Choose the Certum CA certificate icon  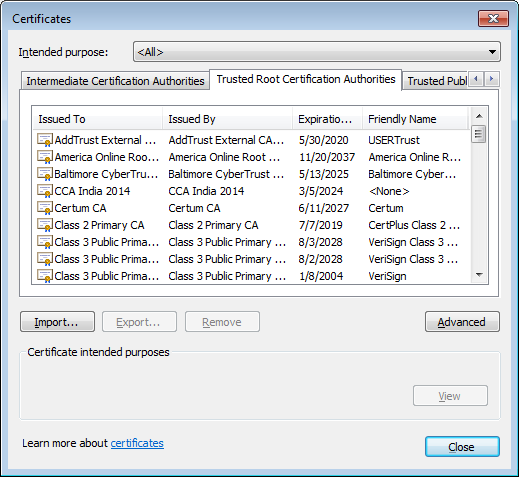[45, 208]
